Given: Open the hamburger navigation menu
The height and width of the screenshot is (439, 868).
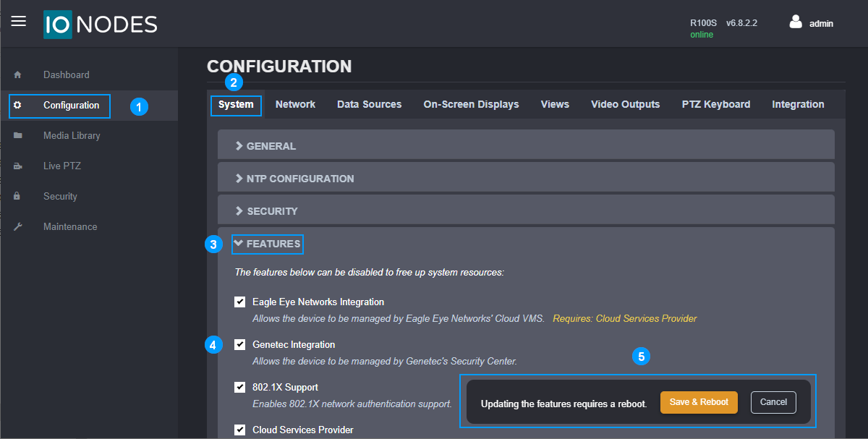Looking at the screenshot, I should click(x=18, y=21).
